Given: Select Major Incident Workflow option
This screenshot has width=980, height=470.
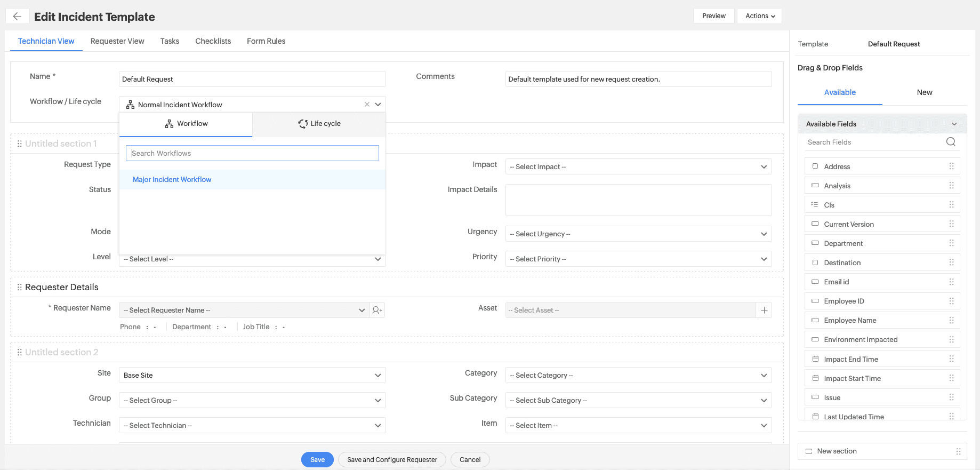Looking at the screenshot, I should [172, 180].
